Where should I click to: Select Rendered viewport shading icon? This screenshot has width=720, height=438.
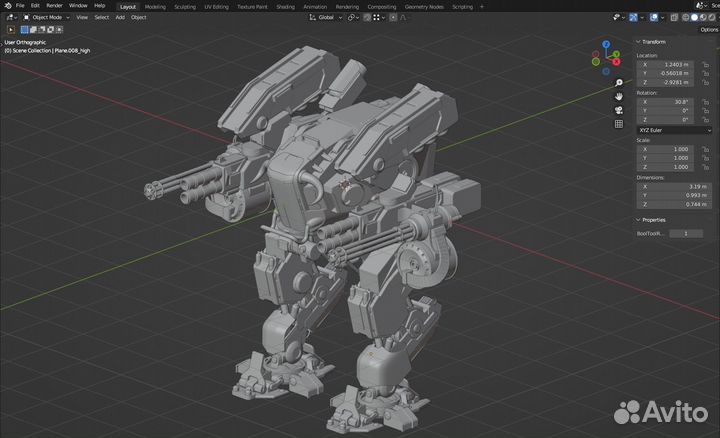pos(712,17)
